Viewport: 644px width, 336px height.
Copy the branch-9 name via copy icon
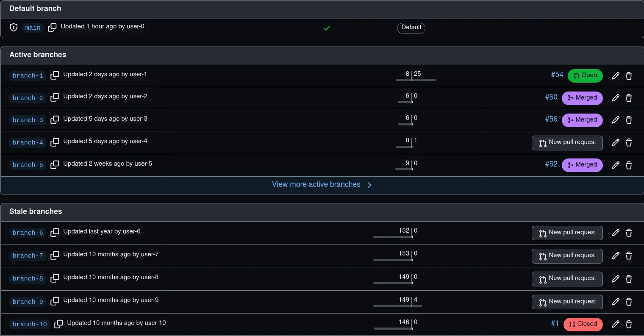[55, 301]
